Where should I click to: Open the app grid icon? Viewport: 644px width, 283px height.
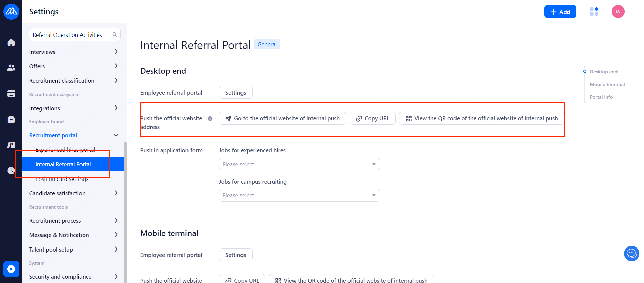(x=594, y=12)
